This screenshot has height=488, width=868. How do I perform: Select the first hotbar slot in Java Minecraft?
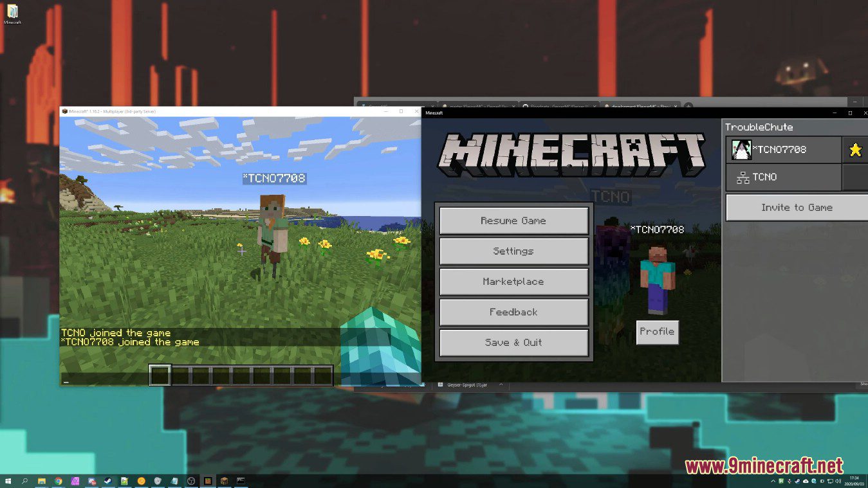(160, 375)
